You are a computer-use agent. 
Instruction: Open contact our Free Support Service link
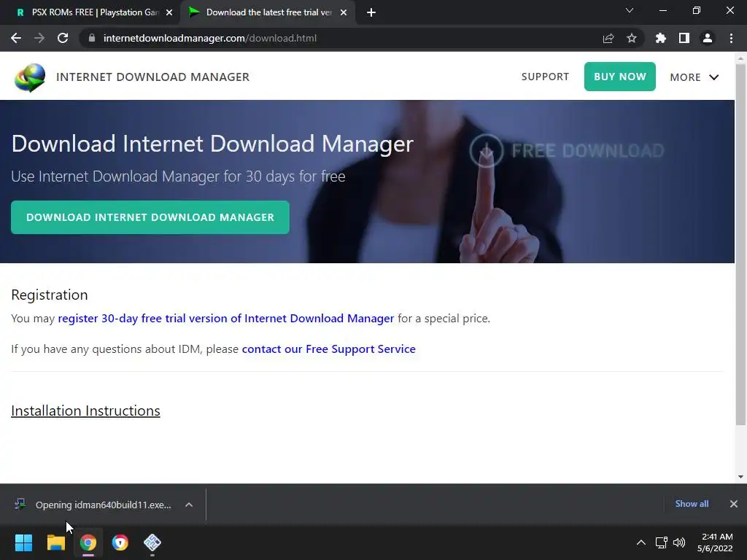click(x=329, y=349)
